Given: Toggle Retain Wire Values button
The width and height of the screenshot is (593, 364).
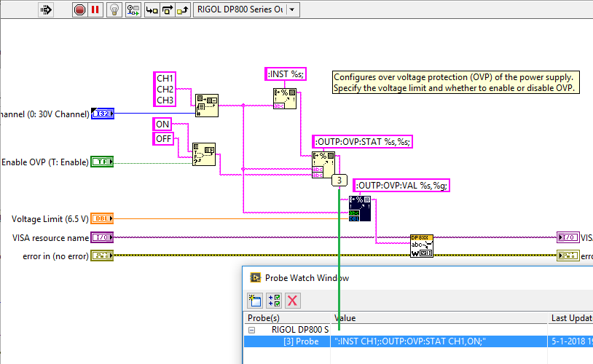Looking at the screenshot, I should point(133,9).
